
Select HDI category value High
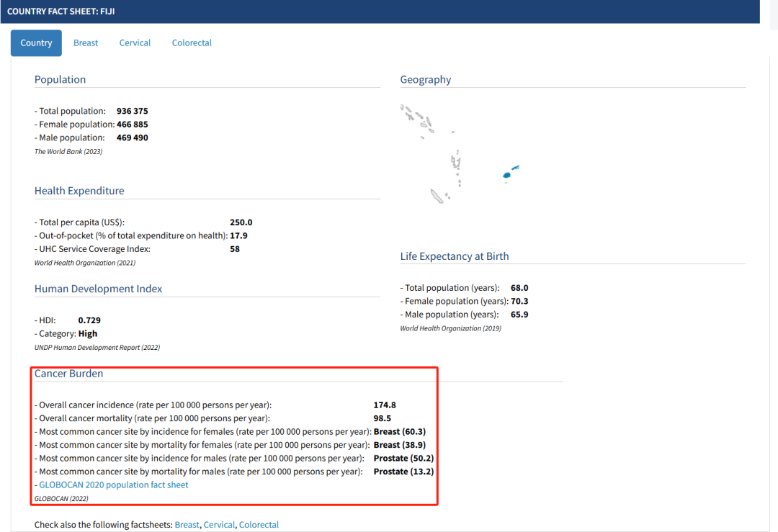pos(88,334)
